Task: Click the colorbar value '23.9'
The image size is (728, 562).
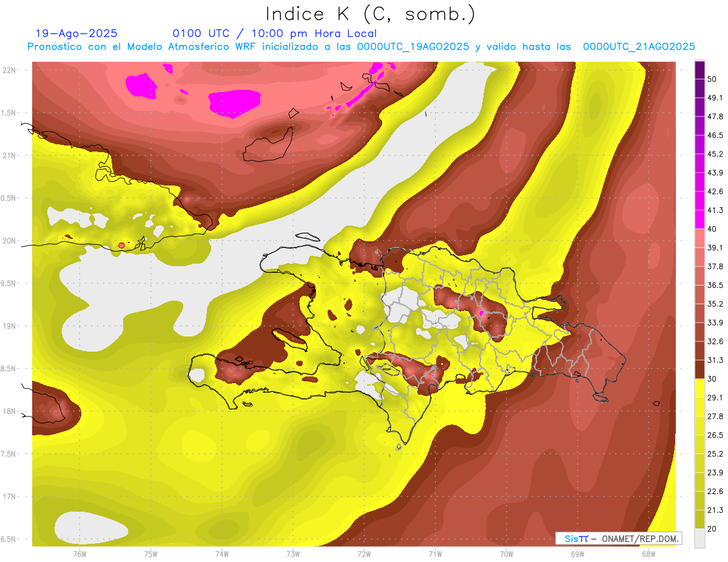Action: pyautogui.click(x=715, y=473)
